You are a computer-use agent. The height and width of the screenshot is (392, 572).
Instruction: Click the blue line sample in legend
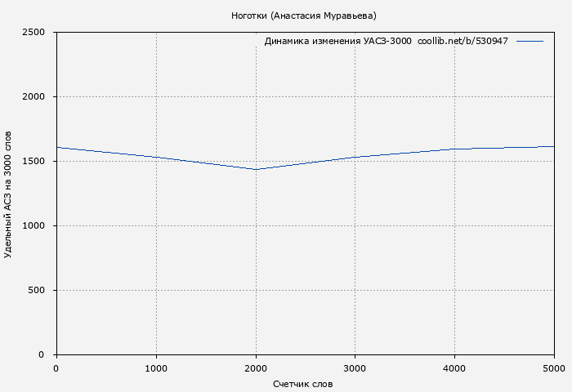tap(530, 41)
